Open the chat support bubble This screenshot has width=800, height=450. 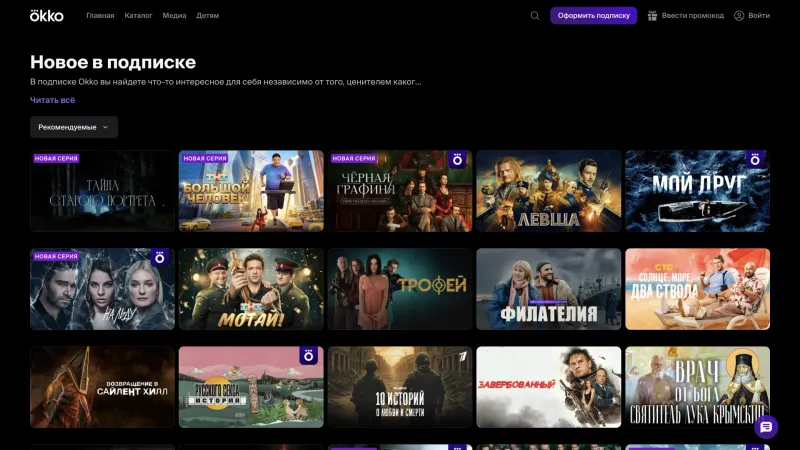pyautogui.click(x=766, y=427)
